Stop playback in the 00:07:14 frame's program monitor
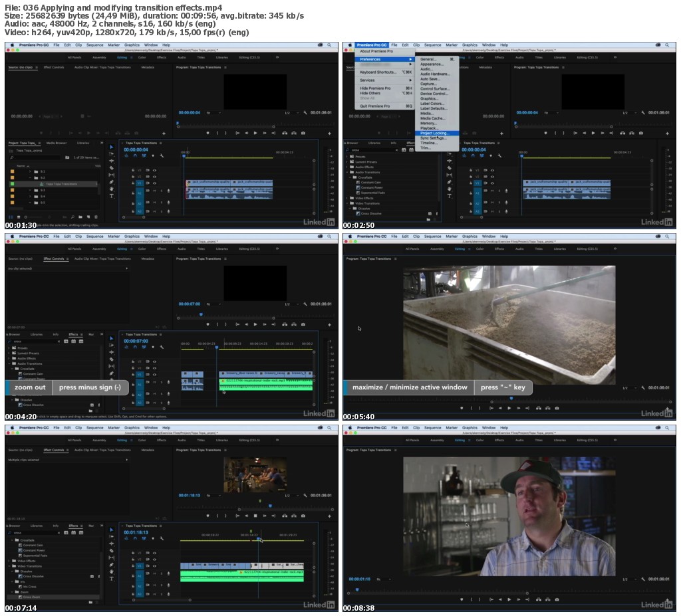This screenshot has width=681, height=616. pyautogui.click(x=255, y=516)
